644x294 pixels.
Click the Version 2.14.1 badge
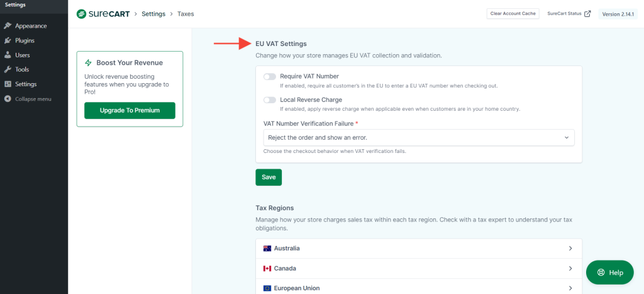coord(618,14)
